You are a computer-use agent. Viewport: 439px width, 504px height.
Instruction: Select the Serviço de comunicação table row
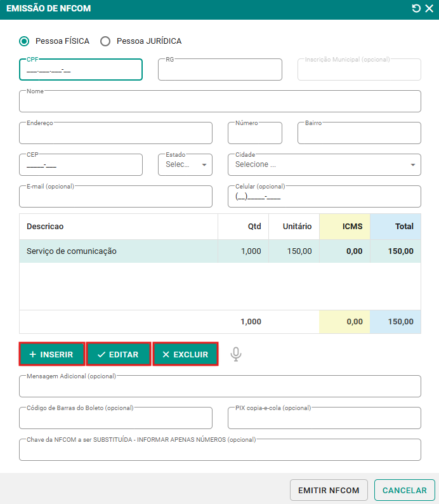point(118,251)
